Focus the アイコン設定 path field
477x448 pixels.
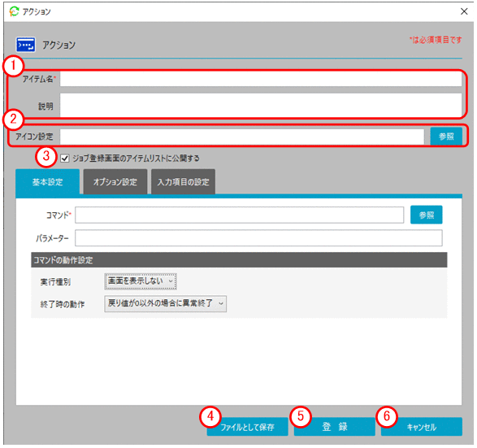click(242, 137)
